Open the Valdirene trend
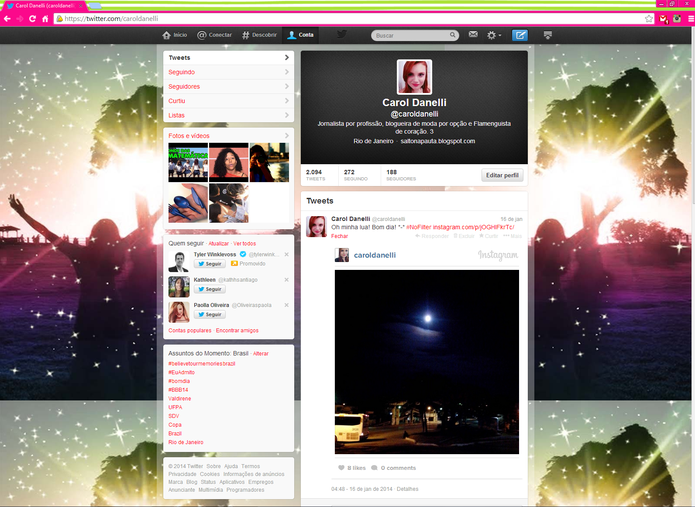 tap(180, 398)
